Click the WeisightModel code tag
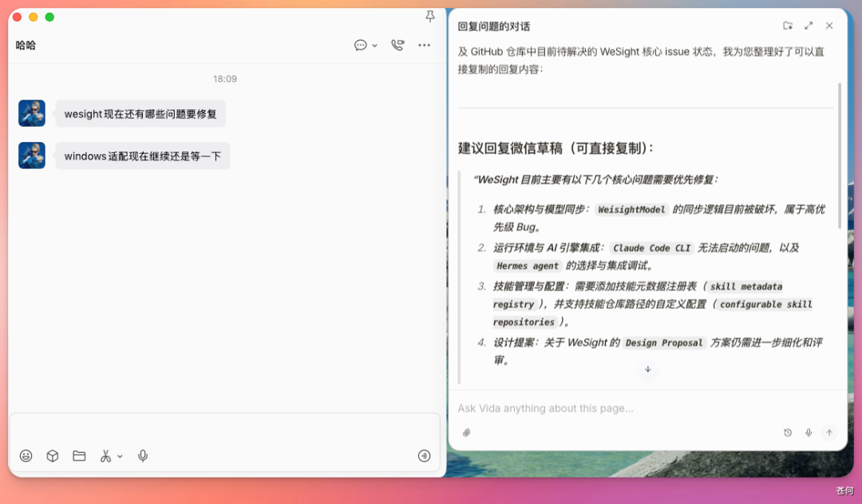Viewport: 862px width, 504px height. 631,209
